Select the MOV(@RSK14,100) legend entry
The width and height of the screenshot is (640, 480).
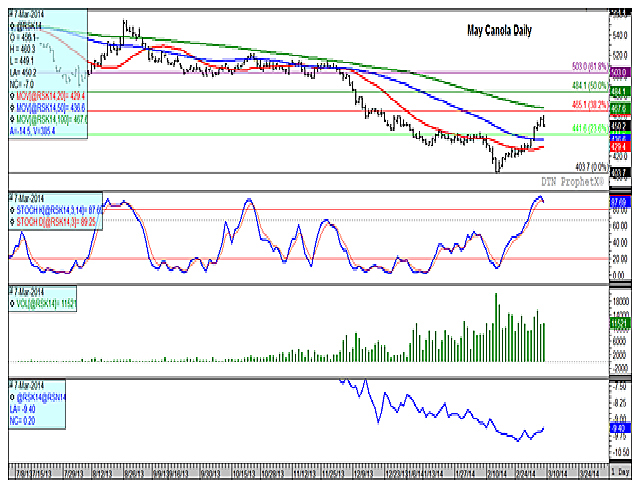[x=51, y=120]
